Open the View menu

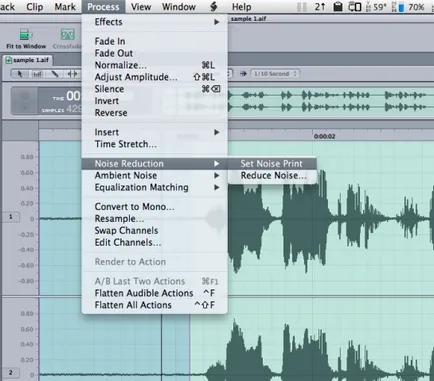pyautogui.click(x=141, y=7)
